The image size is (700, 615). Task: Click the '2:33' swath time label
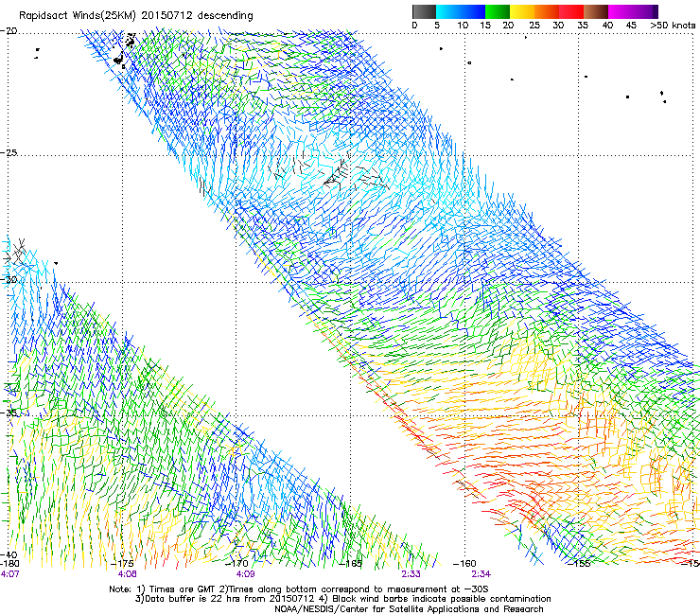[x=411, y=574]
